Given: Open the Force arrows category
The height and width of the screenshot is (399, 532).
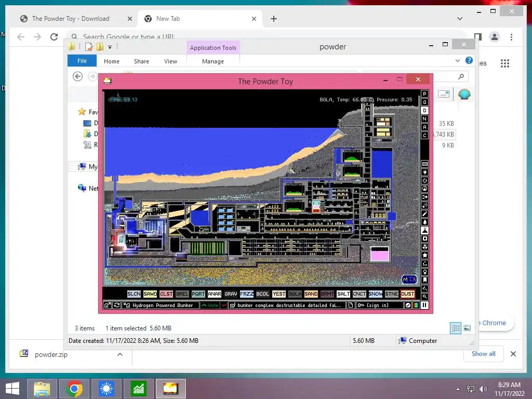Looking at the screenshot, I should 424,197.
